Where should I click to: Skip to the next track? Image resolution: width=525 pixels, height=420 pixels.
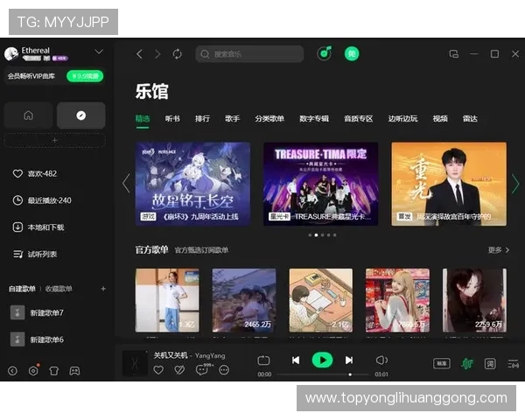click(x=349, y=360)
